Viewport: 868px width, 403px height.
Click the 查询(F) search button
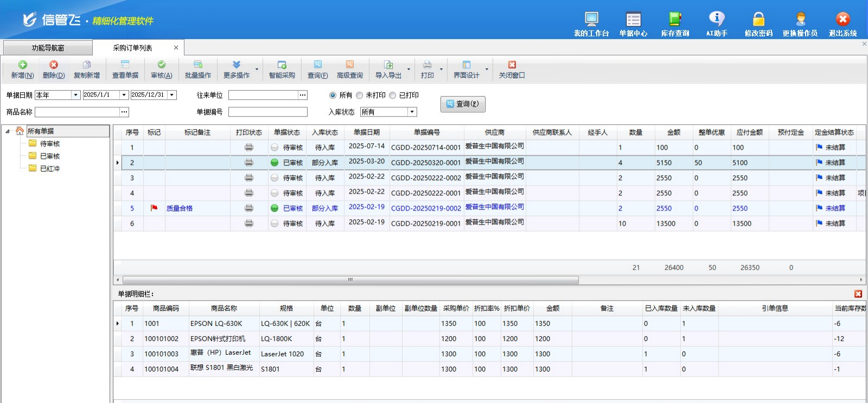[463, 104]
